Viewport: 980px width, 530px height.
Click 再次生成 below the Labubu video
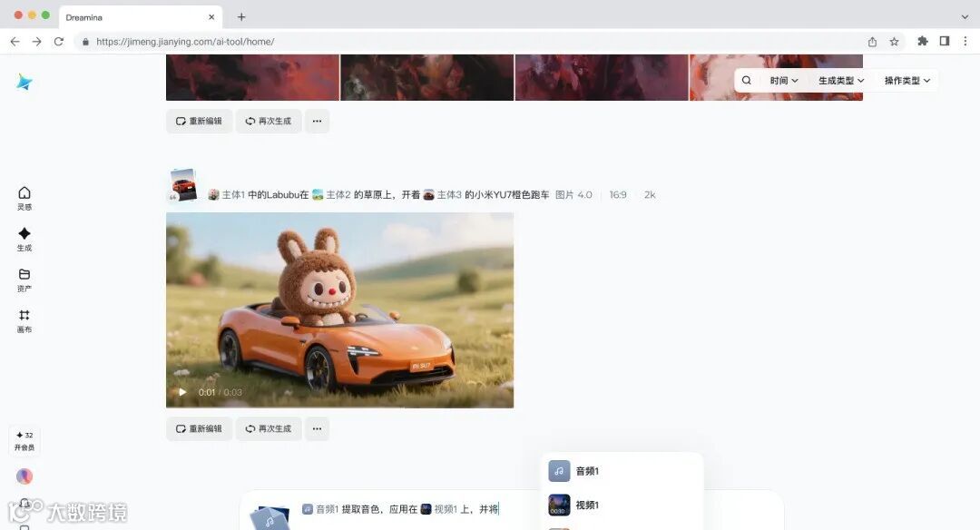268,428
